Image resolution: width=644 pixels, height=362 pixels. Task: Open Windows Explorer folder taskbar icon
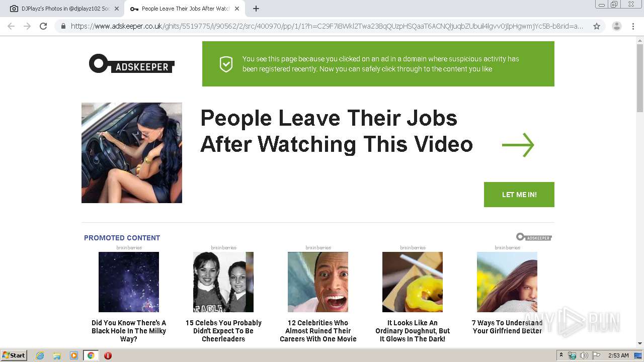(x=57, y=355)
